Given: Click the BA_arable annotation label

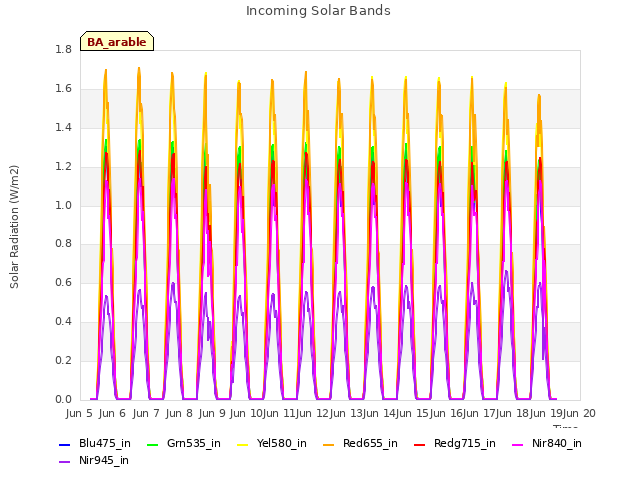Looking at the screenshot, I should click(x=117, y=42).
